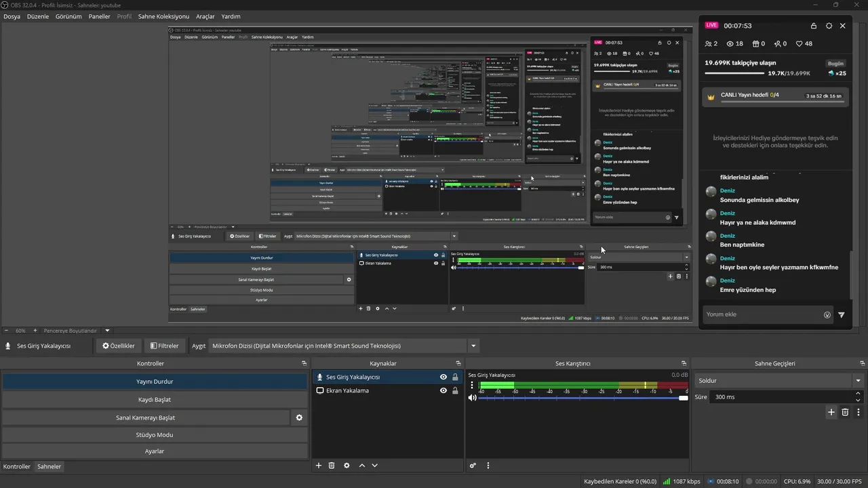Click Sanal Kamerayı Başlat button
Screen dimensions: 868x488
pos(146,418)
